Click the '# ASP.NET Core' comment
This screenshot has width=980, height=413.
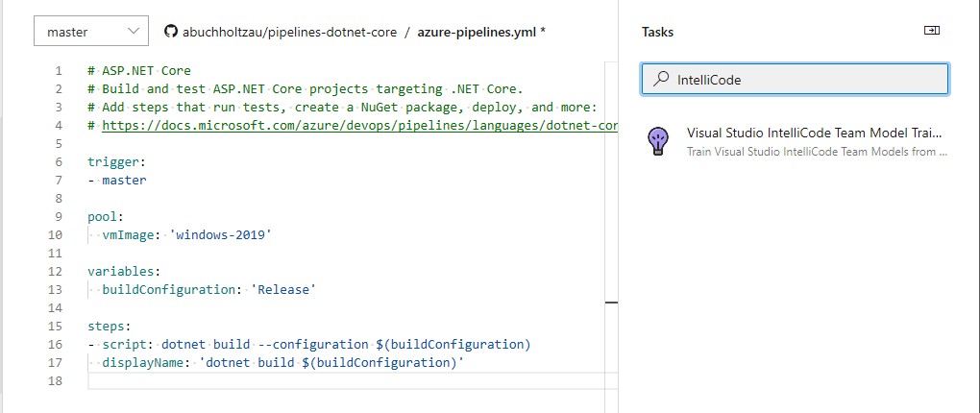coord(139,71)
